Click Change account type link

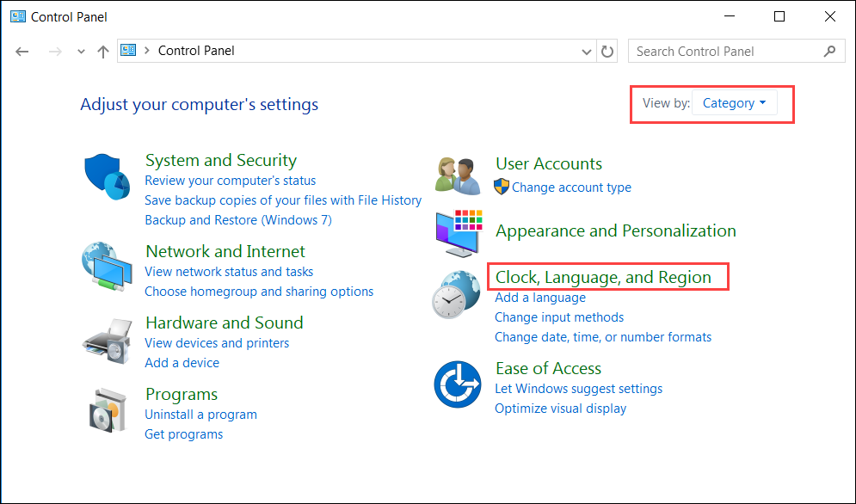tap(571, 187)
